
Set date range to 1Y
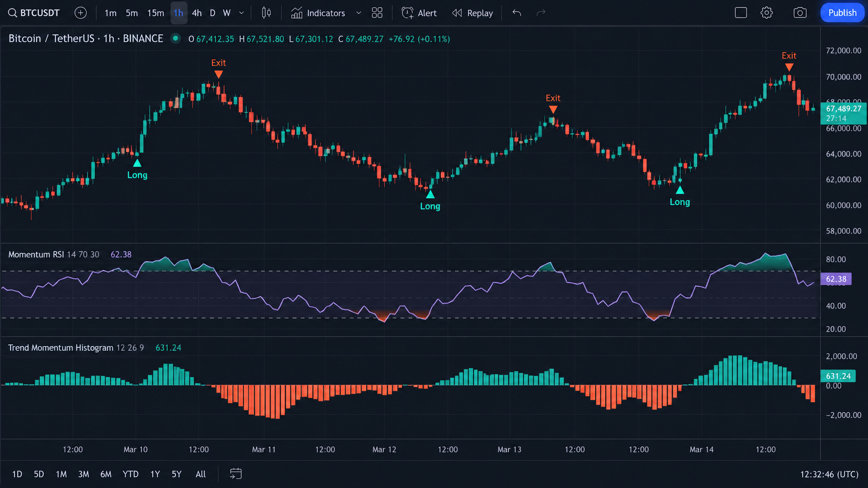(155, 474)
